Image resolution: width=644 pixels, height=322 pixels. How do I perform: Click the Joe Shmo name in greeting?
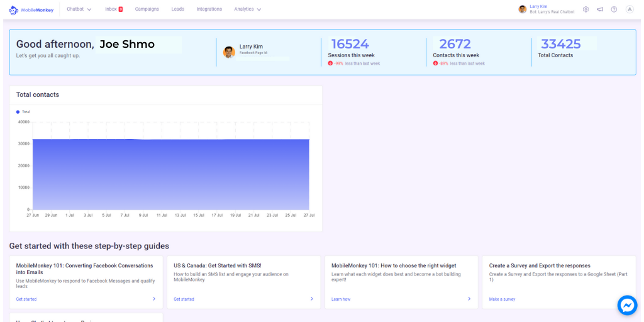127,45
